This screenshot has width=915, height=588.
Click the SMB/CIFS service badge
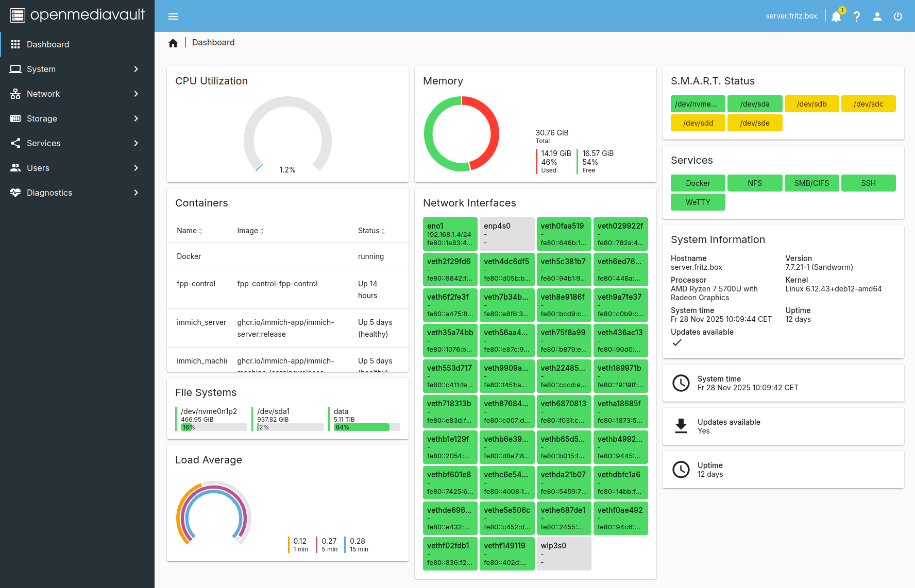click(x=811, y=183)
